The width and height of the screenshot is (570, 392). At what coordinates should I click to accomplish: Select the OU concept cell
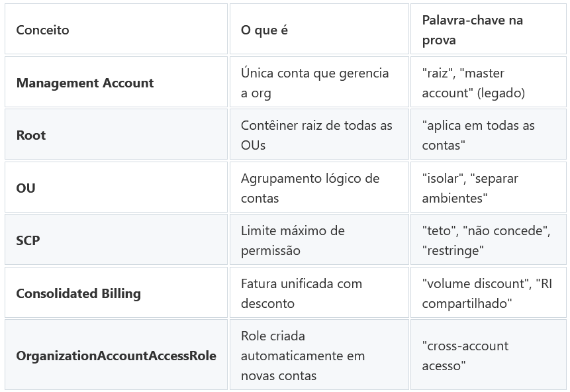(x=116, y=187)
